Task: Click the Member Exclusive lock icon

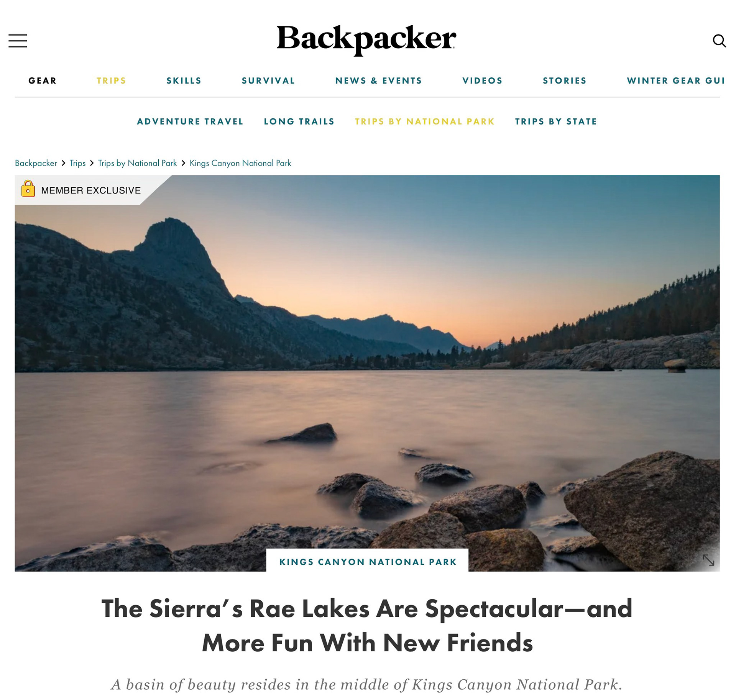Action: pyautogui.click(x=28, y=189)
